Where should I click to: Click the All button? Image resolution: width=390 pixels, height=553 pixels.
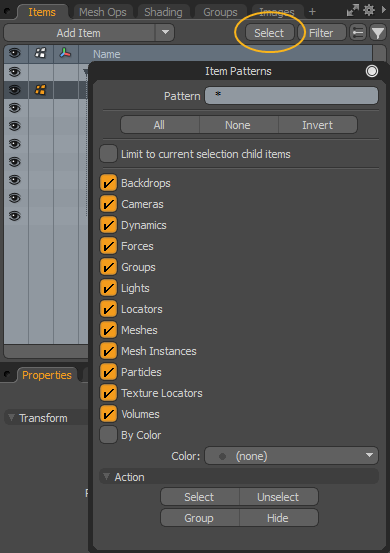160,125
